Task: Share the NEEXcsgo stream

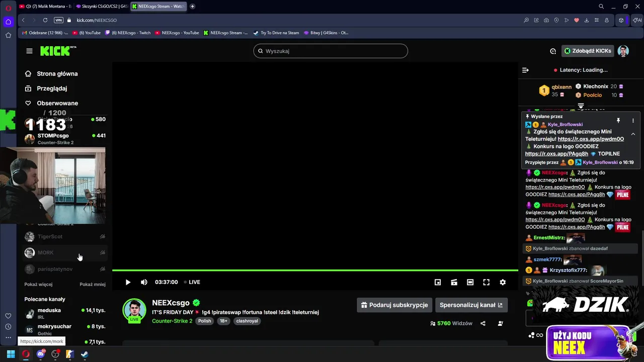Action: tap(483, 324)
